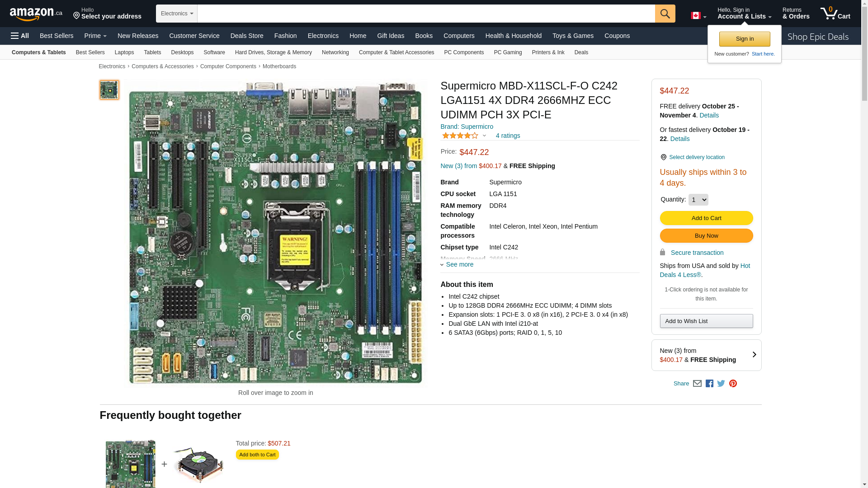Expand the star ratings popover arrow
The height and width of the screenshot is (488, 868).
[x=484, y=136]
